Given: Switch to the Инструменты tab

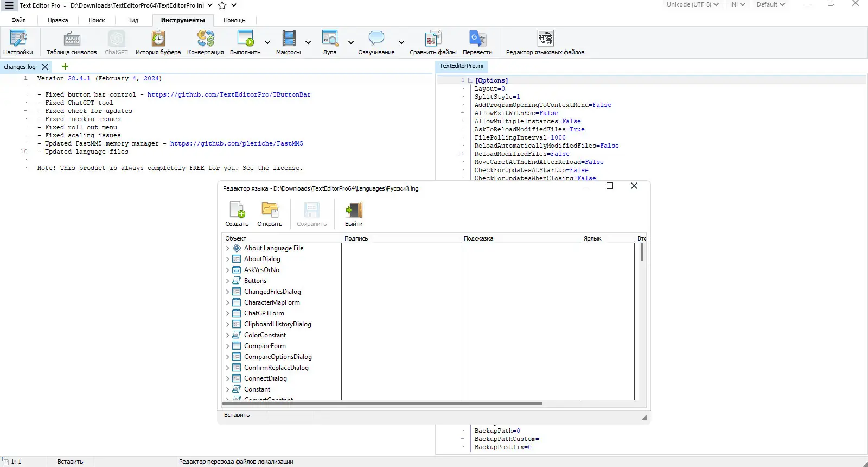Looking at the screenshot, I should pos(183,20).
